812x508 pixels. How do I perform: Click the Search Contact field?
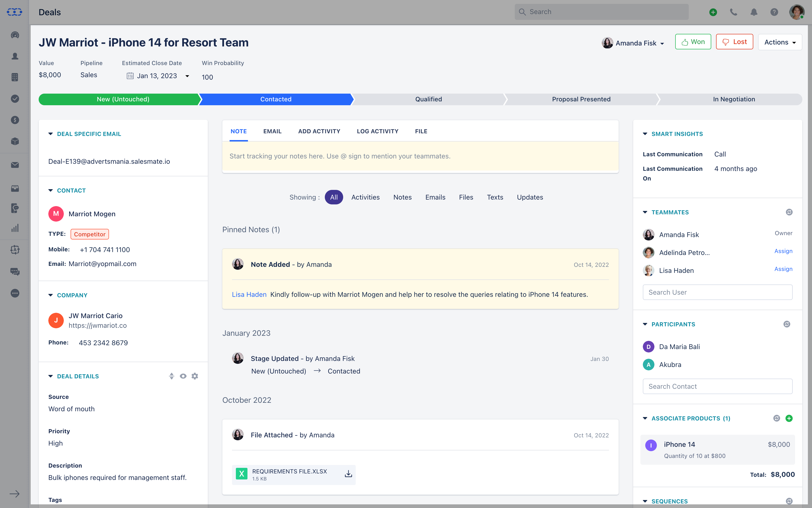(717, 386)
